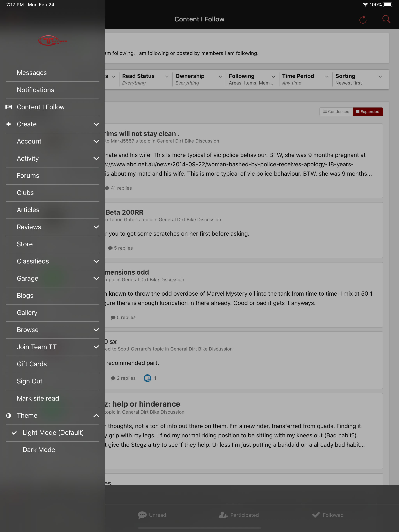Switch to the Followed tab

point(327,515)
